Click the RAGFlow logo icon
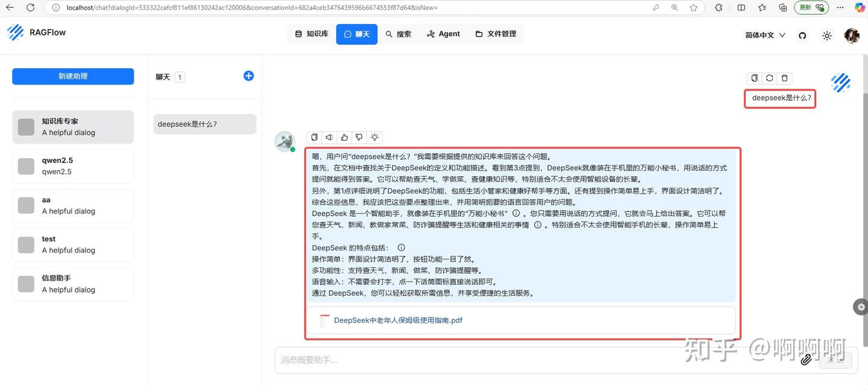This screenshot has height=385, width=868. [16, 33]
